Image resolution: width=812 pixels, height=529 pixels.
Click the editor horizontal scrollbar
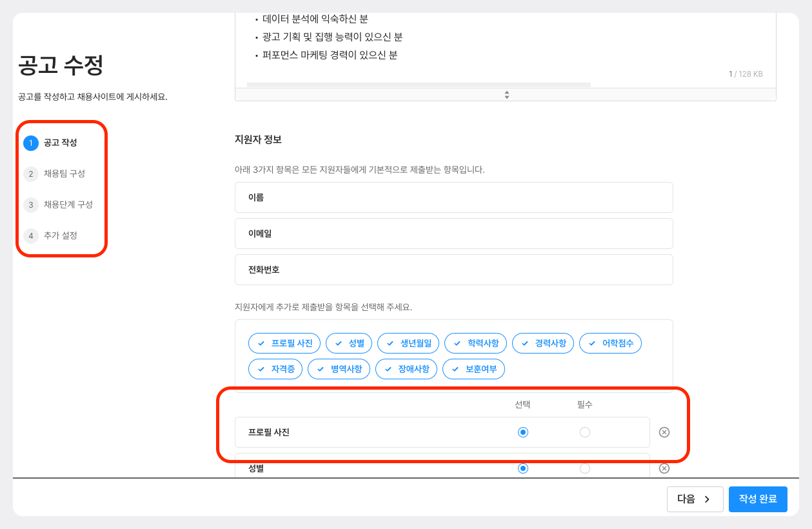tap(419, 85)
